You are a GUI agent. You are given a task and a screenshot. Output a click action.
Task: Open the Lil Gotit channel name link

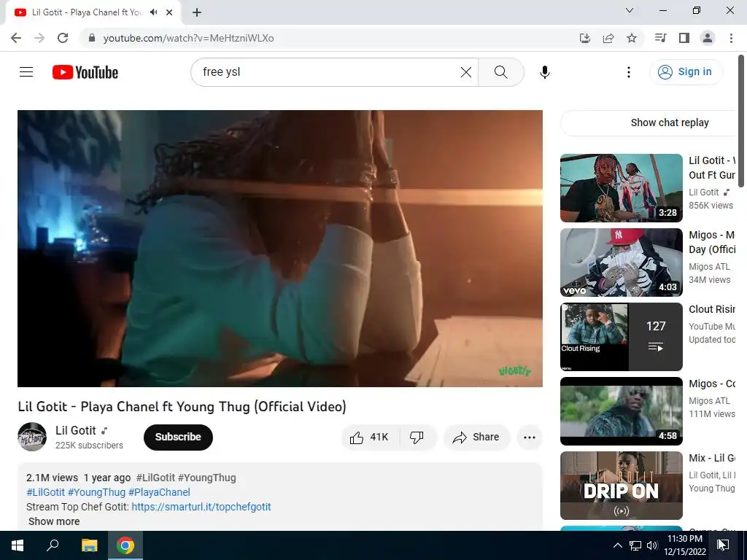[76, 430]
